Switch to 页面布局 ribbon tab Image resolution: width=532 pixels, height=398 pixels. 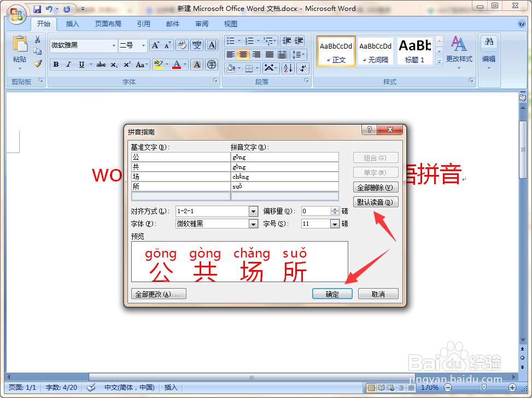pos(108,24)
